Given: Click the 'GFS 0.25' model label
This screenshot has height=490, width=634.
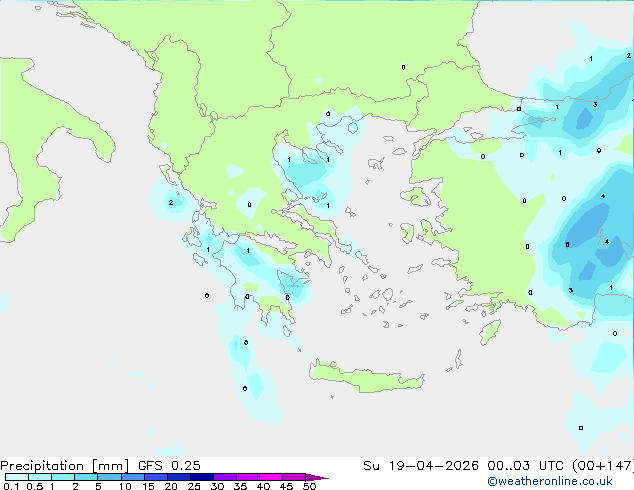Looking at the screenshot, I should click(169, 466).
